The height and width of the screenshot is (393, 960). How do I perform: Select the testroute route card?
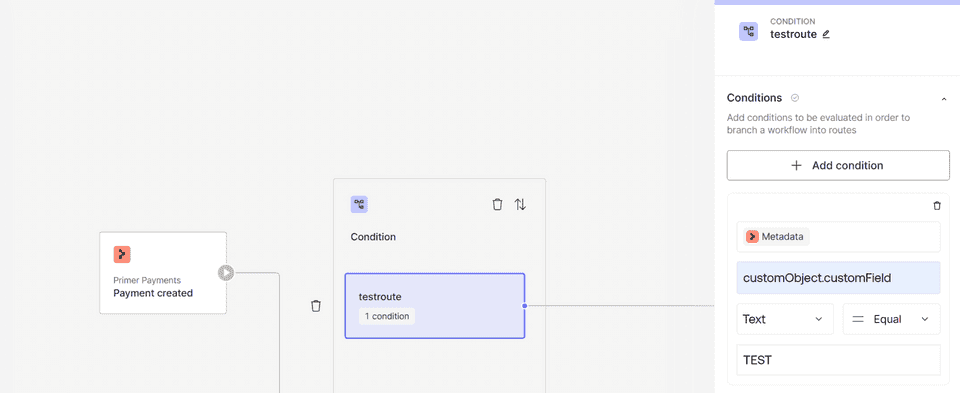point(435,305)
